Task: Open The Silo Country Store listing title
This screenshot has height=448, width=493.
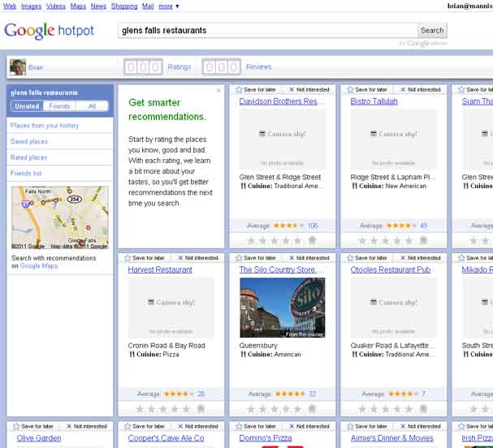Action: point(278,269)
